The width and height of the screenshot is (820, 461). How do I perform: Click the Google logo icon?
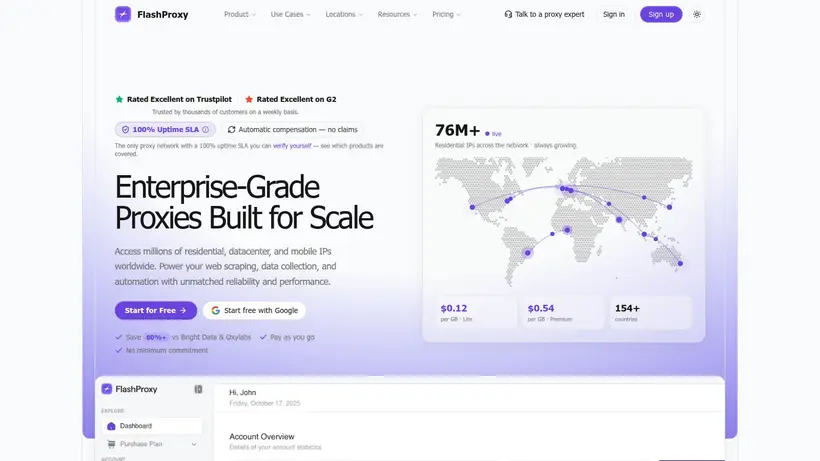[215, 310]
